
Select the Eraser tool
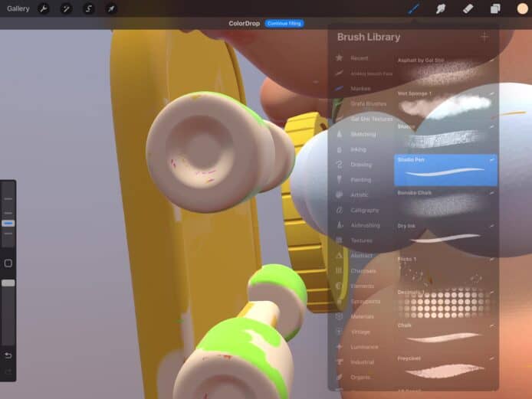click(468, 8)
